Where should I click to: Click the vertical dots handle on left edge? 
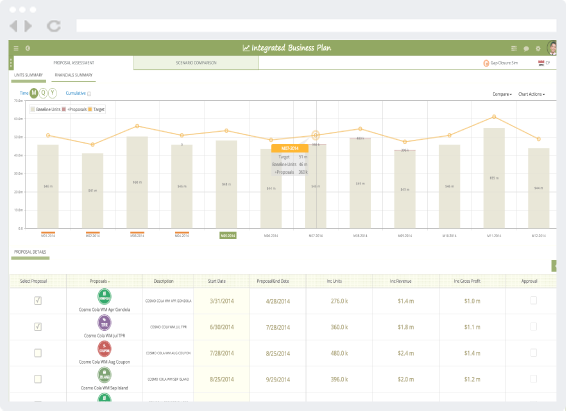11,63
